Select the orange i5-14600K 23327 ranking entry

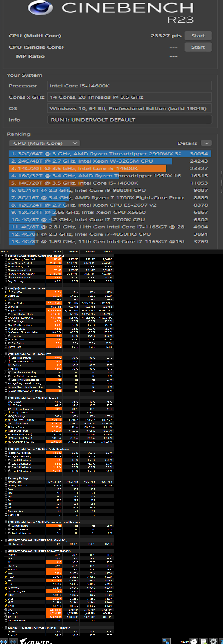[x=110, y=169]
